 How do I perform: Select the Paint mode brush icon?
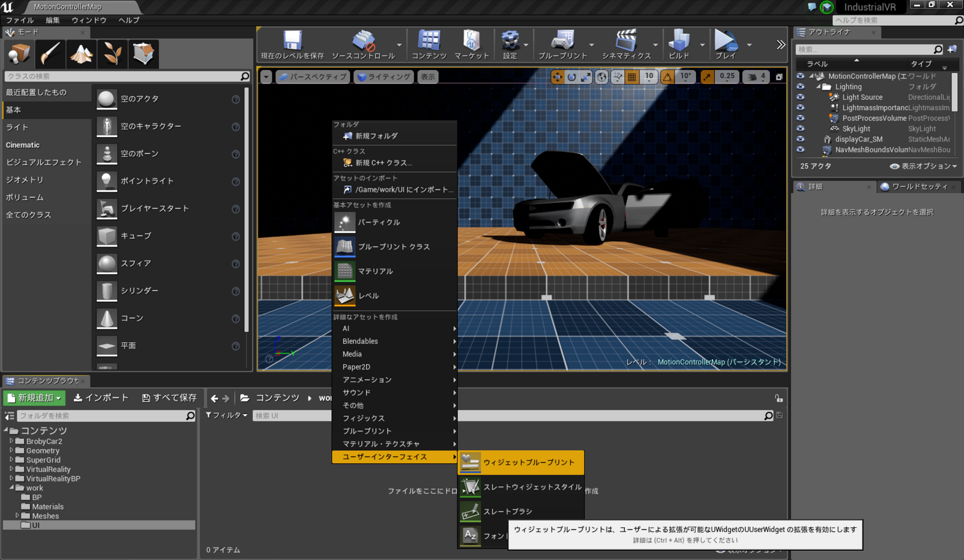click(x=50, y=54)
